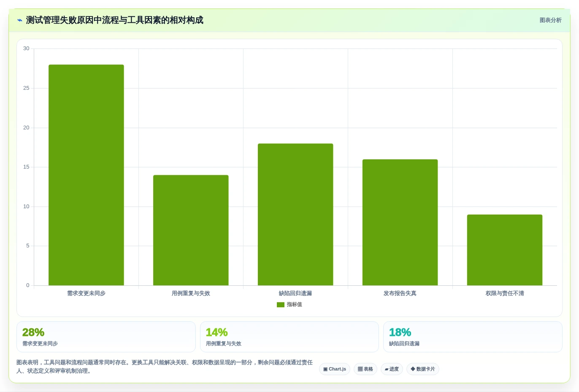
Task: Click the x-axis label 需求变更未同步
Action: pos(86,293)
